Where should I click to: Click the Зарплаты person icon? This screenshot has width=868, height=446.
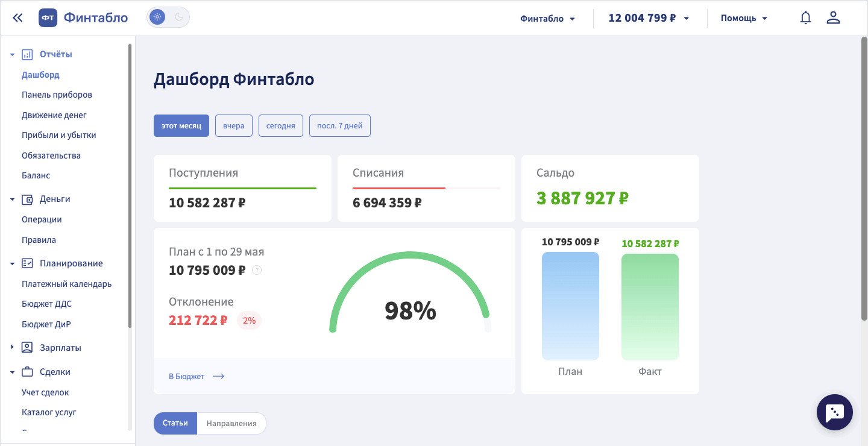pyautogui.click(x=27, y=348)
